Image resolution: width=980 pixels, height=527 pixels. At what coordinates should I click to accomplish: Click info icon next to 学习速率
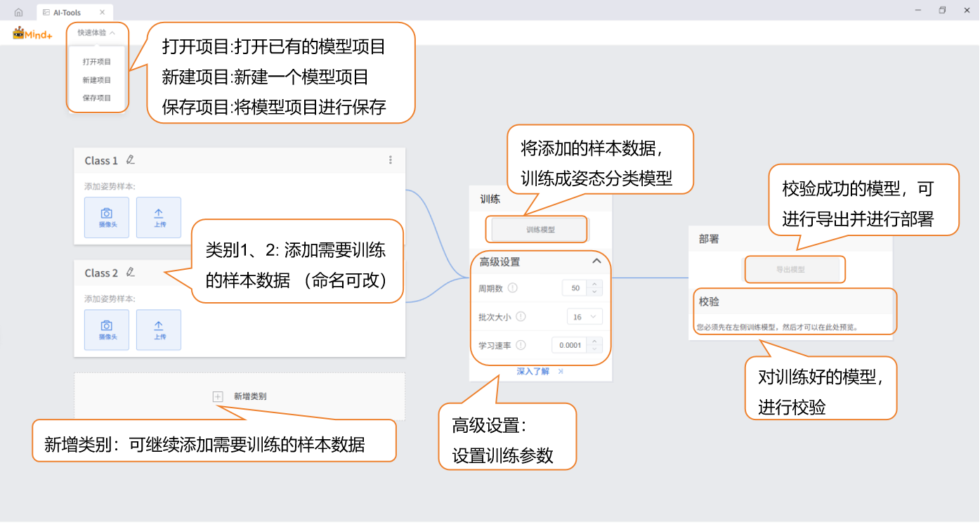pyautogui.click(x=521, y=345)
